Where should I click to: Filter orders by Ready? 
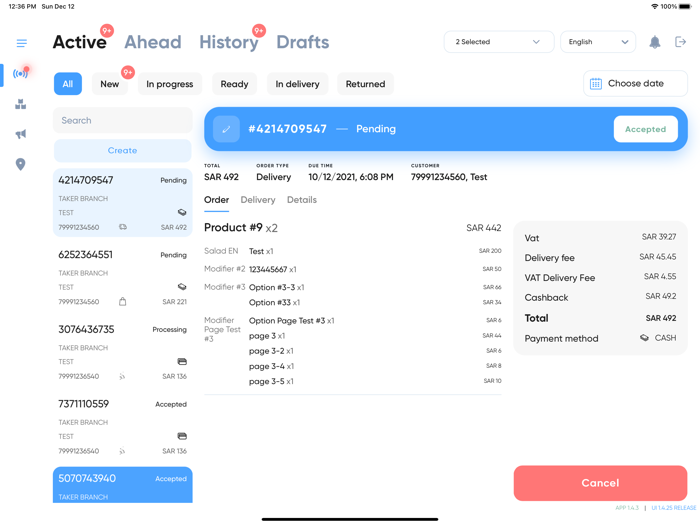click(x=234, y=84)
